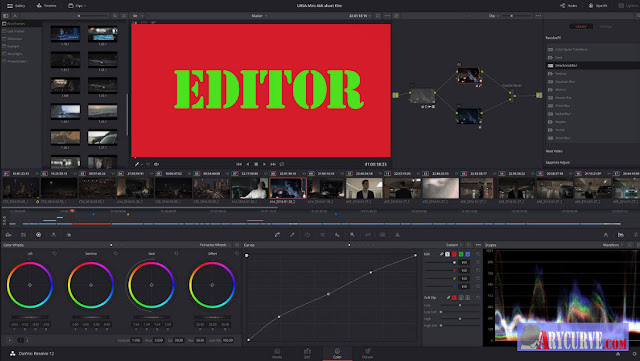This screenshot has height=361, width=640.
Task: Reset the Gamma color wheel
Action: click(116, 254)
